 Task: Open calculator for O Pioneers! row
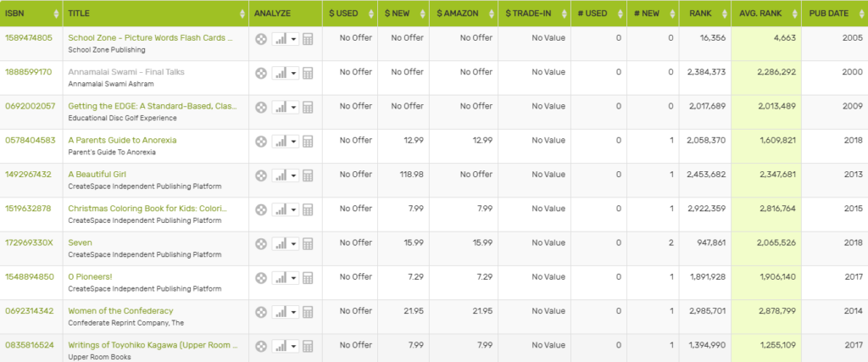(x=308, y=277)
